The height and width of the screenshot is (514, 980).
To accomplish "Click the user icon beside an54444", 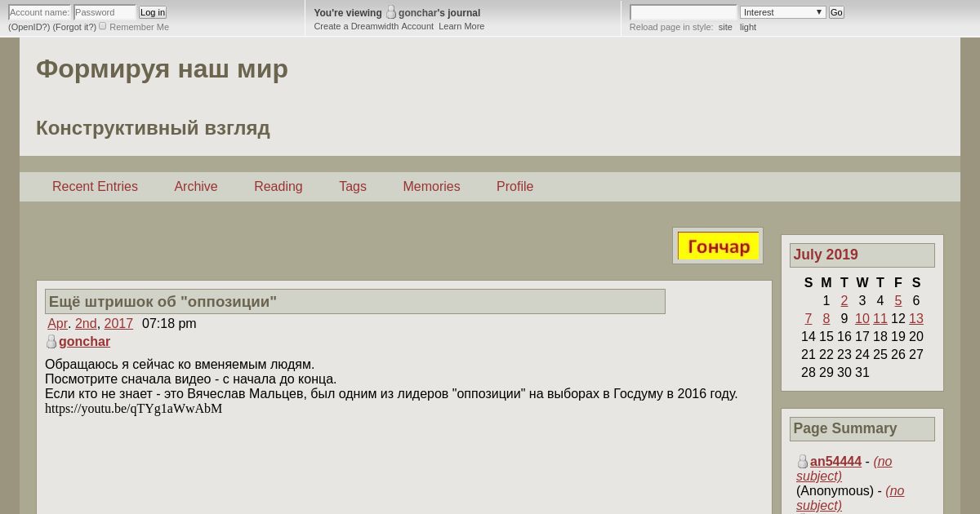I will click(x=803, y=462).
